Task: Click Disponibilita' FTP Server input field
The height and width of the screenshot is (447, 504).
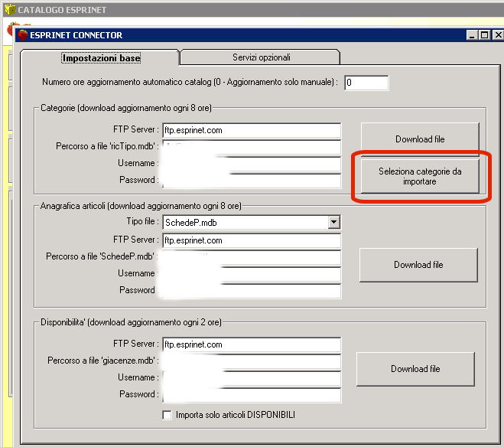Action: click(252, 344)
